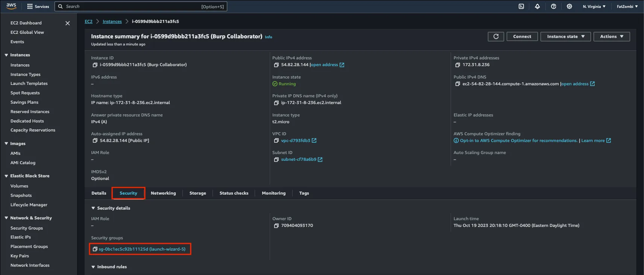Open the FatZombi account menu

pos(627,6)
